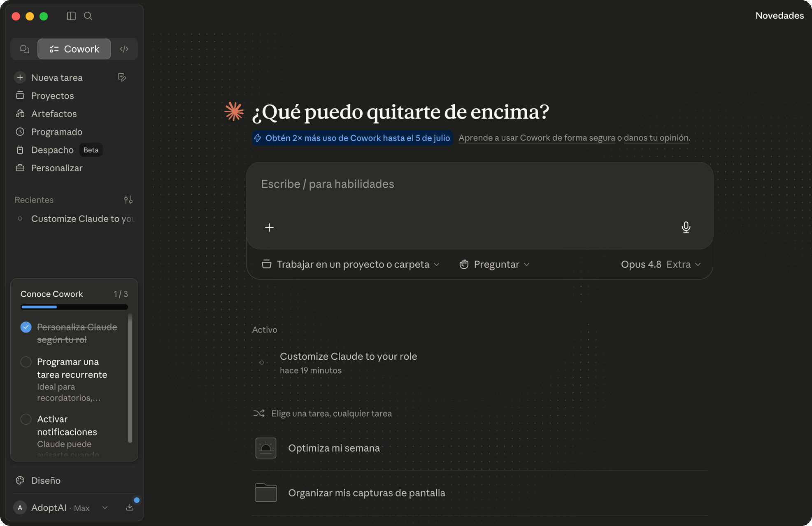The height and width of the screenshot is (526, 812).
Task: Click the plus attach icon in the prompt box
Action: point(269,228)
